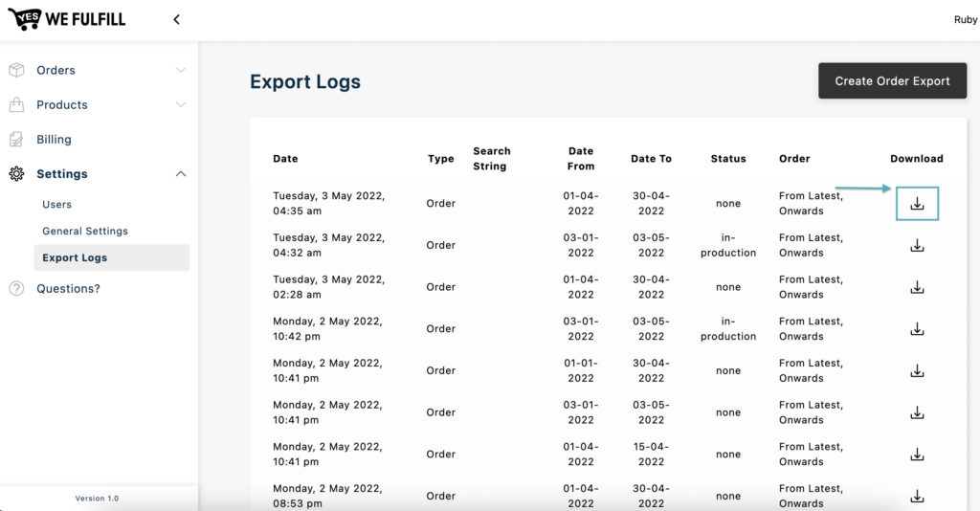Select the date Tuesday, 3 May 2022, 04:32 am
Viewport: 980px width, 511px height.
pyautogui.click(x=329, y=246)
